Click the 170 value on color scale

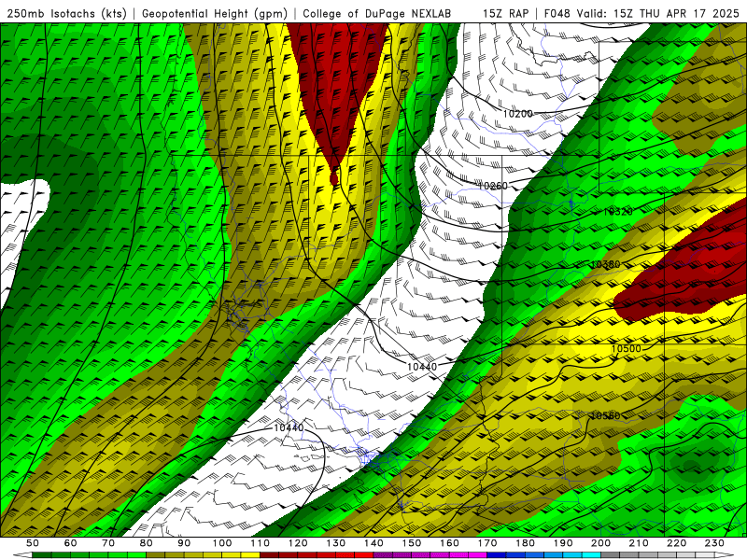(487, 543)
